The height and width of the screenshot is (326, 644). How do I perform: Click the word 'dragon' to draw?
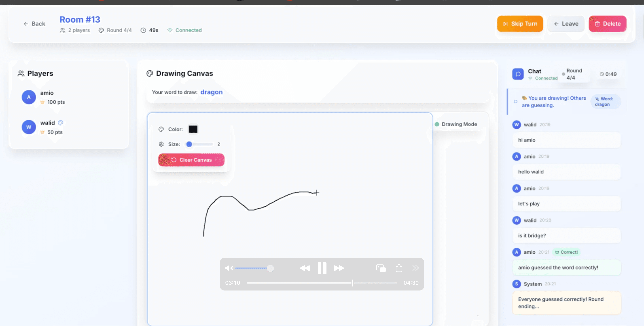coord(212,92)
